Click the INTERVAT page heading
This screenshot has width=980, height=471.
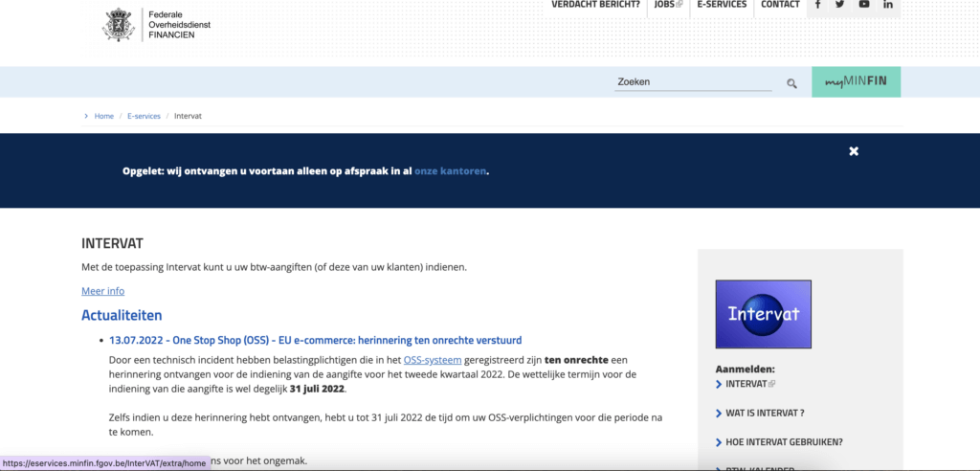tap(113, 243)
